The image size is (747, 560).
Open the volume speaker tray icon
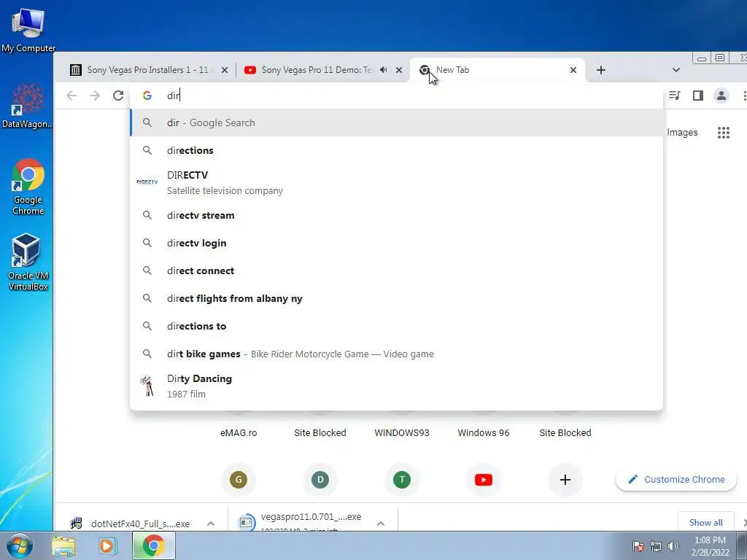[673, 546]
